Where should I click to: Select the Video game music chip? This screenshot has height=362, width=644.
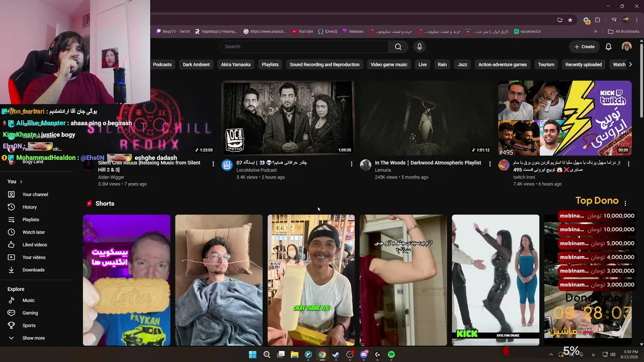point(389,64)
